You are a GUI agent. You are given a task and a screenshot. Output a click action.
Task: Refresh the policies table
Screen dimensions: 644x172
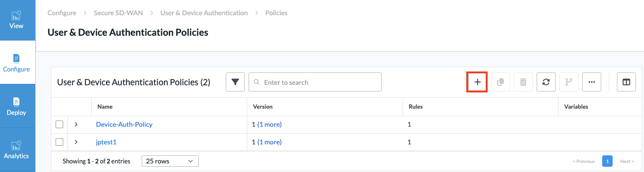[546, 82]
